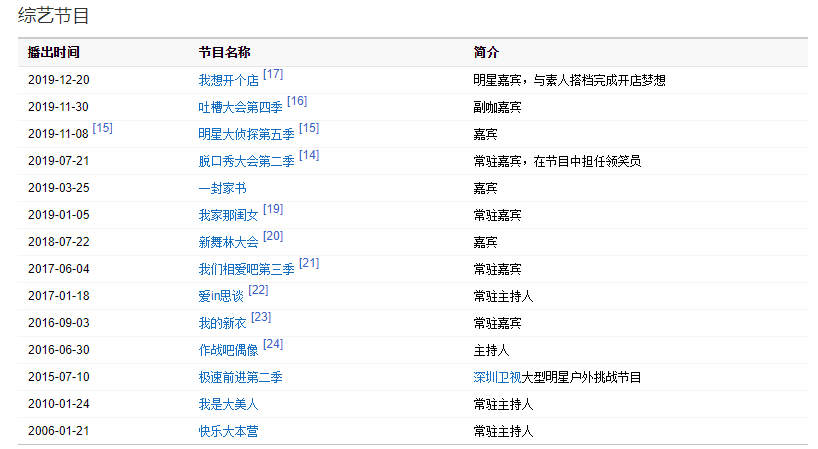Select the 脱口秀大会第二季 link
Image resolution: width=818 pixels, height=449 pixels.
pos(246,162)
